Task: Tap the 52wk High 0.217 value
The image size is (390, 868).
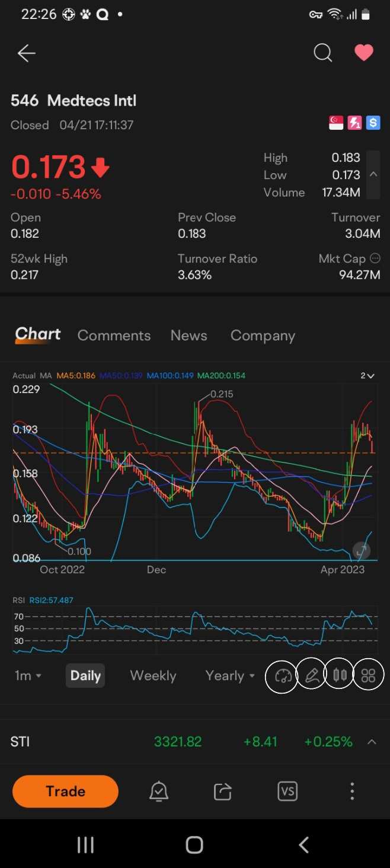Action: click(25, 275)
